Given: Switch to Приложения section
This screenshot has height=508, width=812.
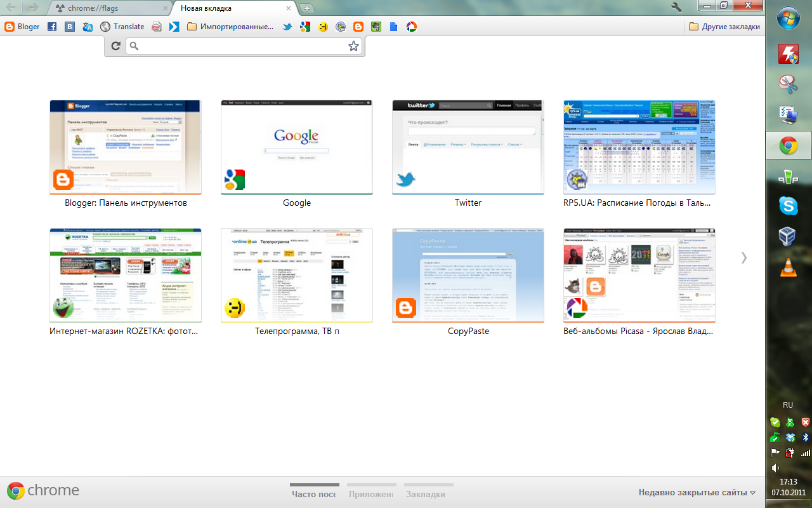Looking at the screenshot, I should 371,493.
